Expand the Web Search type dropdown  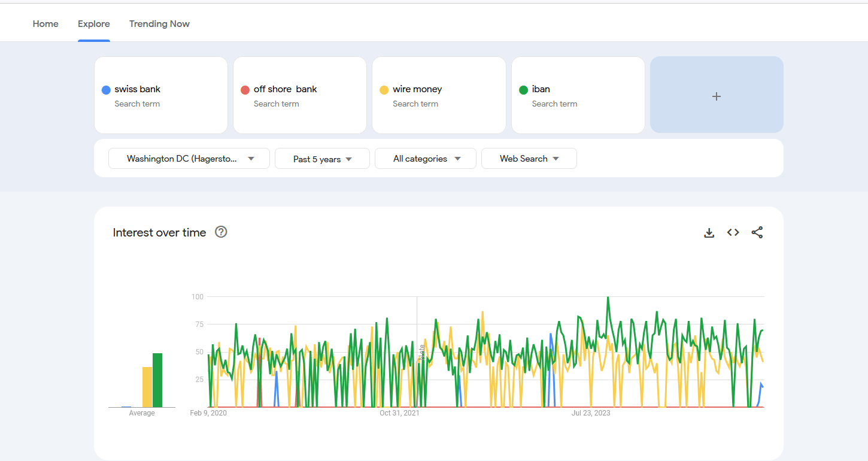click(x=529, y=159)
